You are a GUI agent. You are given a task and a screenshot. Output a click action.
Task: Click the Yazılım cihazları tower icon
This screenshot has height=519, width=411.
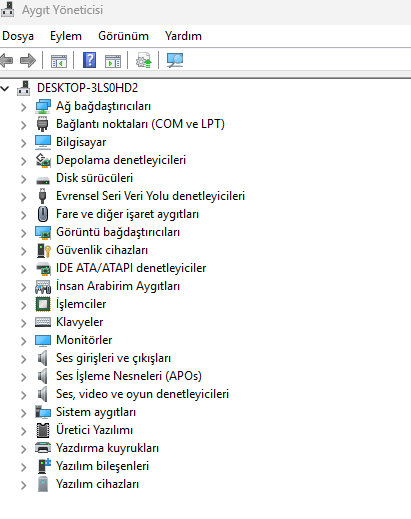pos(43,484)
